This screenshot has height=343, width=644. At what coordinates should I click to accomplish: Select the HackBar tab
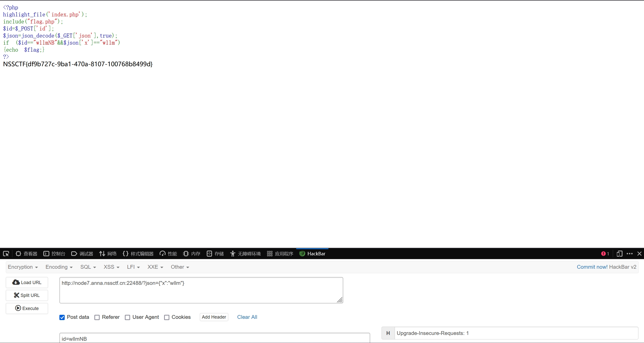312,254
